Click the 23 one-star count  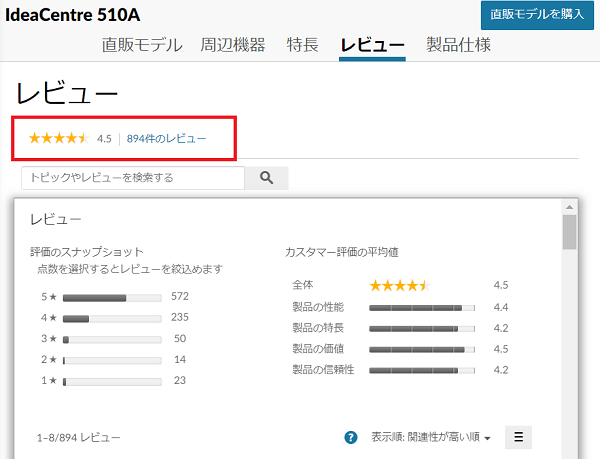(x=180, y=380)
